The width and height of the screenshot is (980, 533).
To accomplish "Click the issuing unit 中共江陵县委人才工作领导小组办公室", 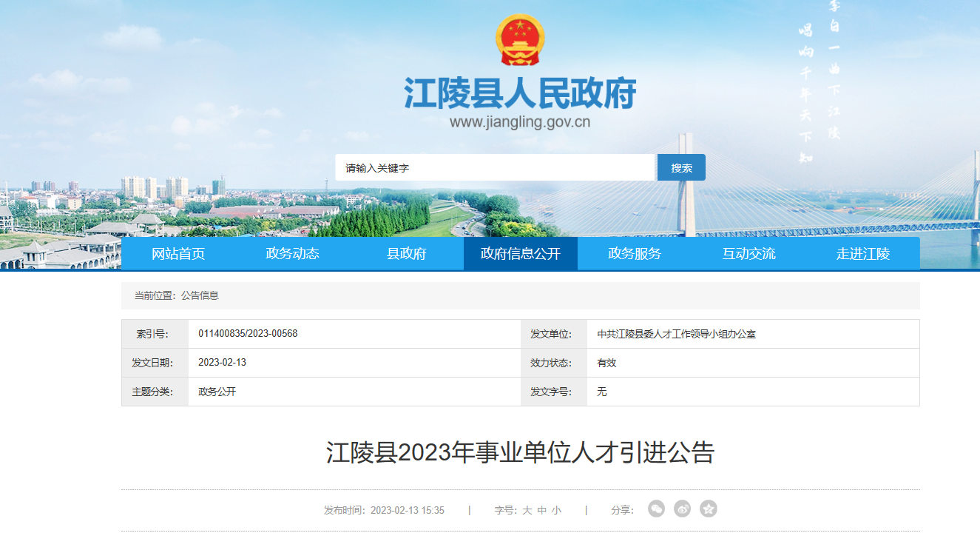I will (x=677, y=334).
